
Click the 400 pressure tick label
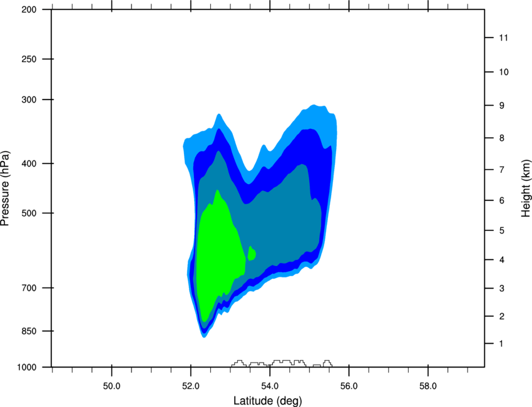pos(29,163)
